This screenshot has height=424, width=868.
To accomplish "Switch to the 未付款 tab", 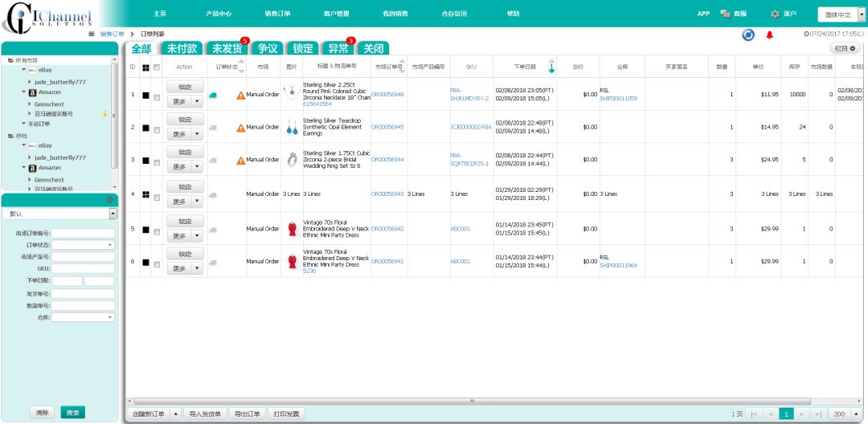I will [182, 49].
